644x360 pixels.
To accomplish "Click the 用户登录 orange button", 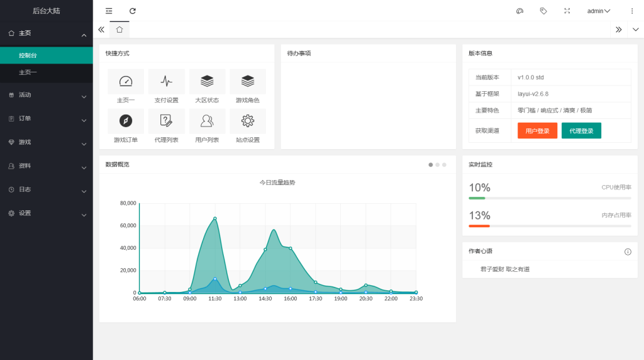I will [537, 131].
